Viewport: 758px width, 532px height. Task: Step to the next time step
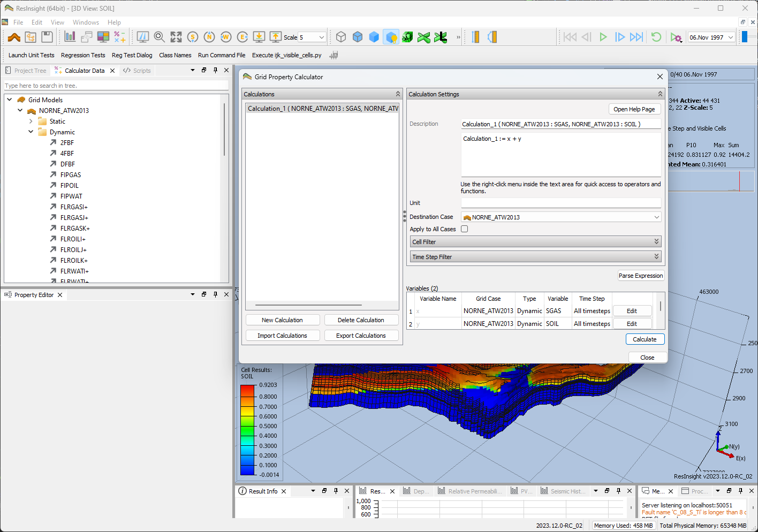tap(620, 37)
